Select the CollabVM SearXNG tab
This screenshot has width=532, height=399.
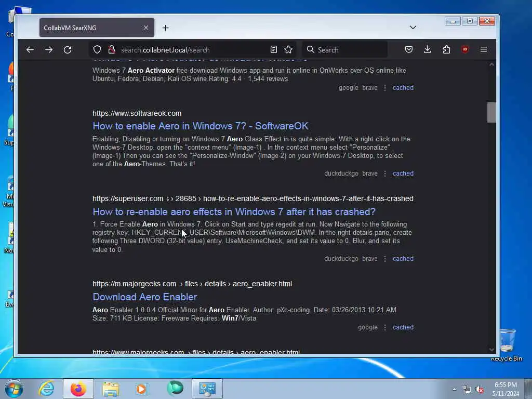pyautogui.click(x=97, y=28)
